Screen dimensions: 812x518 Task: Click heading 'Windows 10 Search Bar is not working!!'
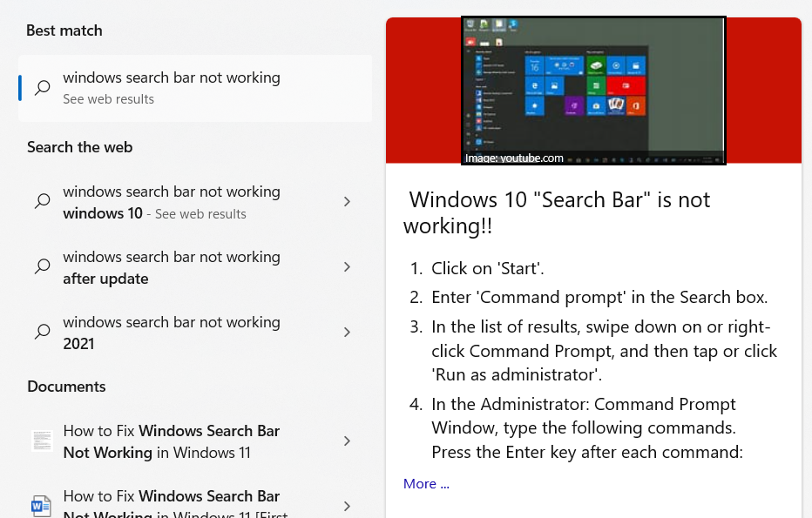[558, 212]
